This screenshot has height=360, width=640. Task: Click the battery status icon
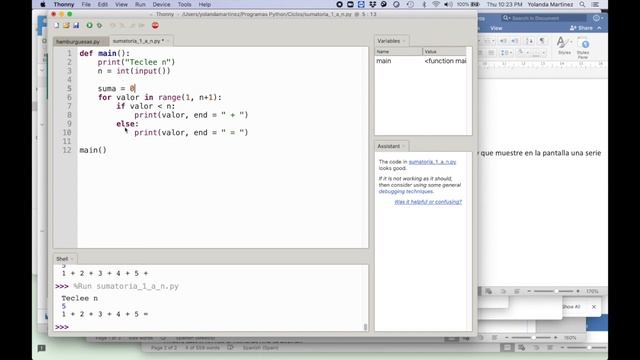point(475,4)
